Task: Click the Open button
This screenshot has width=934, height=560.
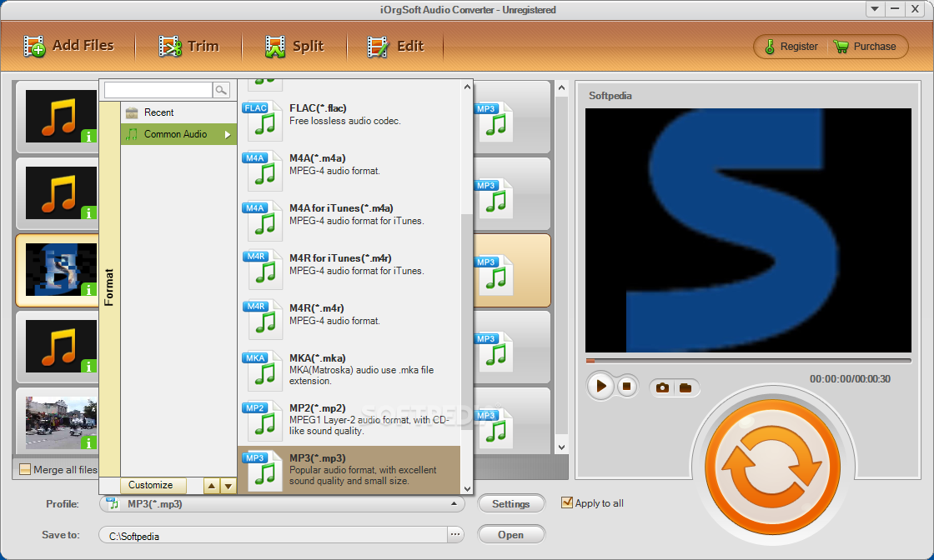Action: 511,535
